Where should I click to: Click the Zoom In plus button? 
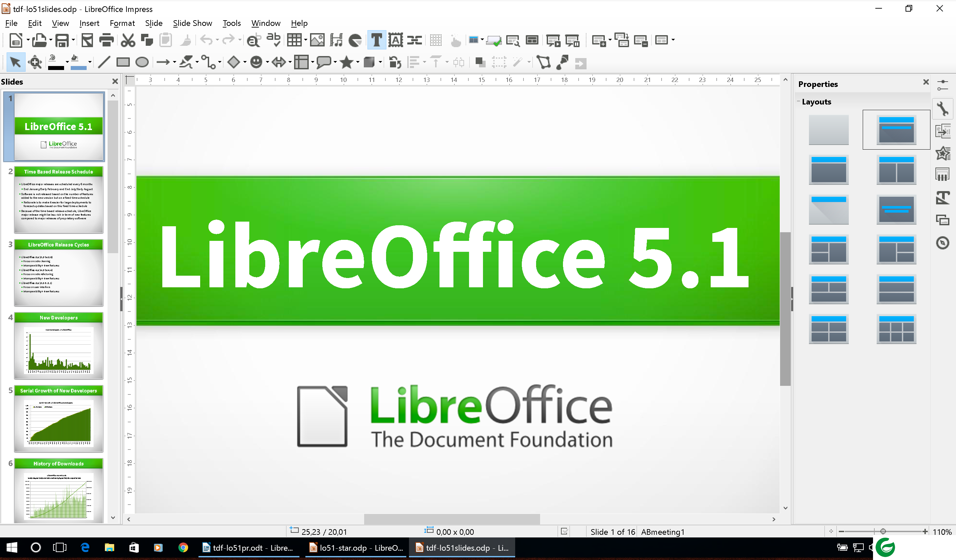(x=925, y=531)
